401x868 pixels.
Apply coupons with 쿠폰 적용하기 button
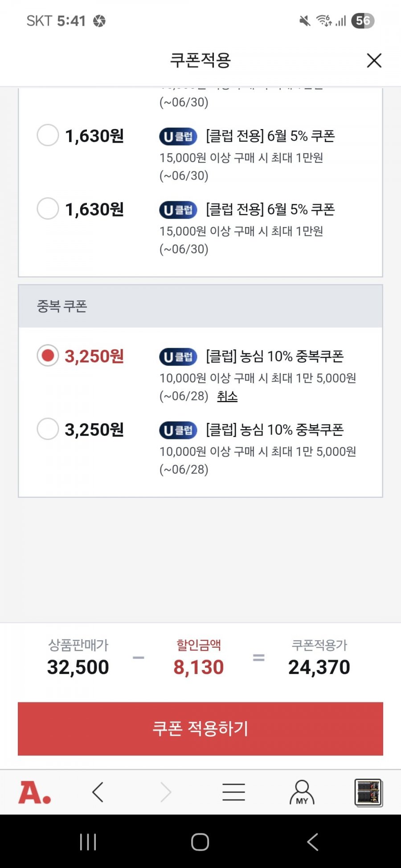click(200, 729)
